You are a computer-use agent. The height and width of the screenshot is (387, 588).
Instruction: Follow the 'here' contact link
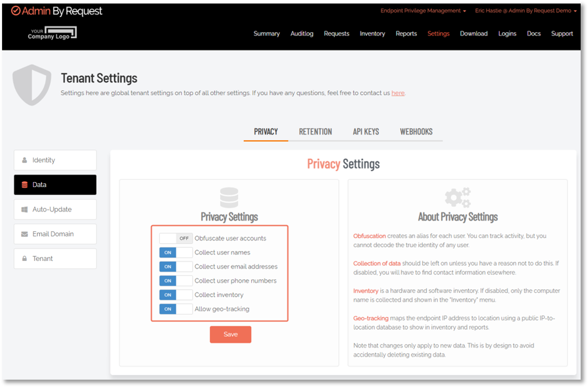pyautogui.click(x=398, y=93)
